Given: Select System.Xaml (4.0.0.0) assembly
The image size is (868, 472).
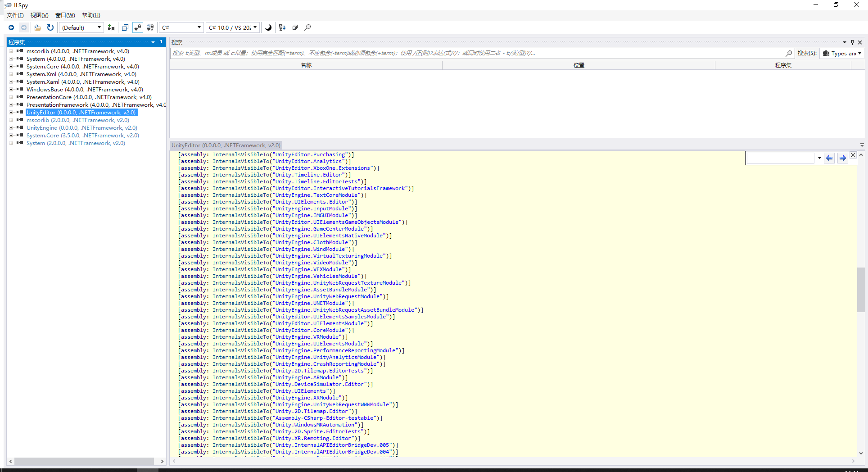Looking at the screenshot, I should pos(83,82).
